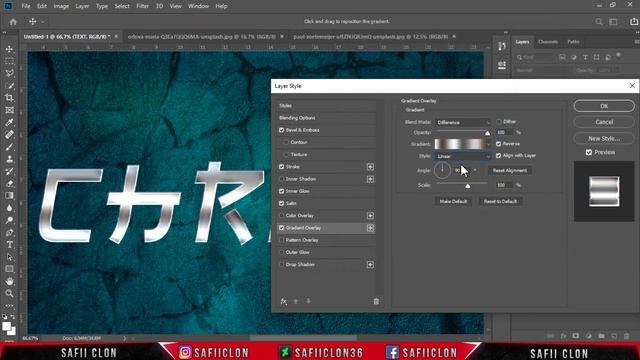The image size is (640, 360).
Task: Select the Gradient tool
Action: coord(9,196)
